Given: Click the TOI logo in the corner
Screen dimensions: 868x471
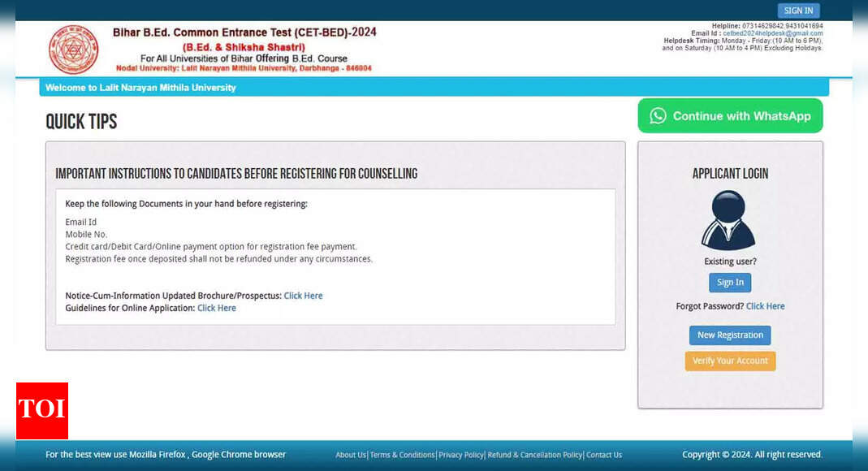Looking at the screenshot, I should (x=41, y=411).
